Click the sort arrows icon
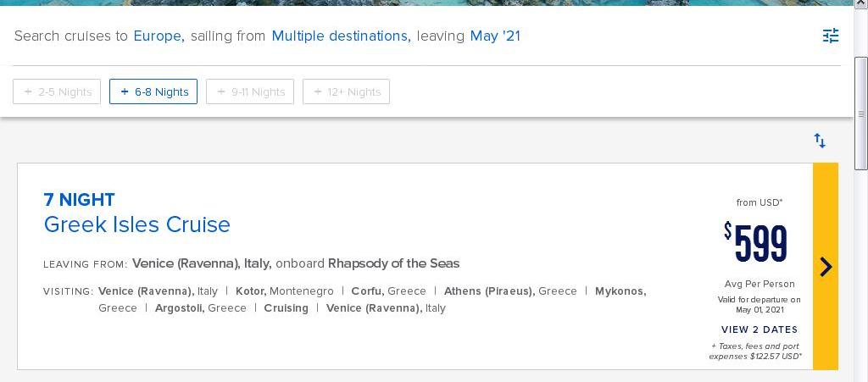The width and height of the screenshot is (868, 382). click(x=820, y=141)
